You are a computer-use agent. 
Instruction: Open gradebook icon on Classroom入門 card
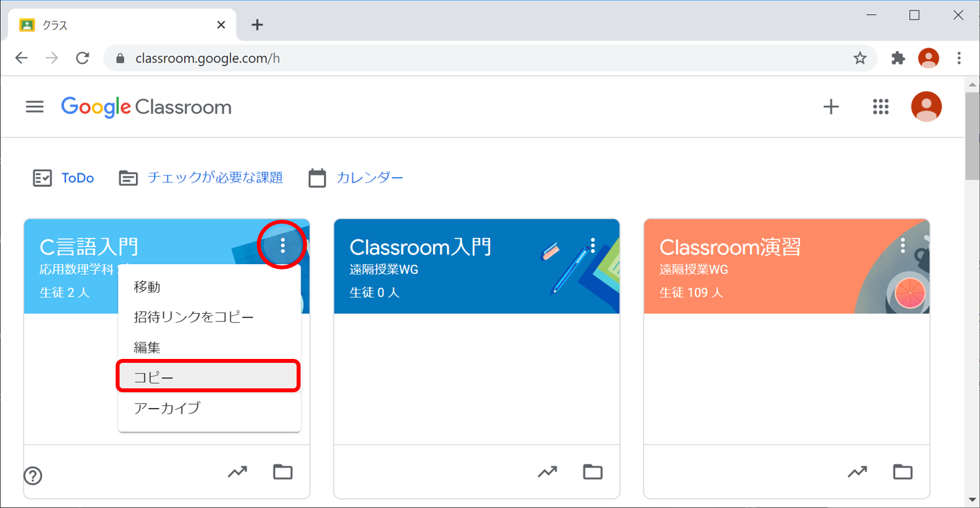click(547, 471)
